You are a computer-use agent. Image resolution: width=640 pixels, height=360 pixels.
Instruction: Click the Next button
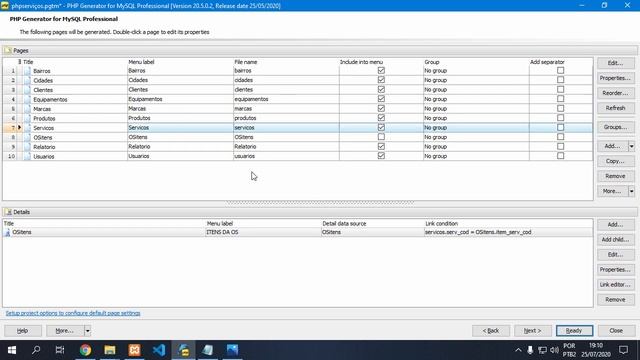(533, 331)
